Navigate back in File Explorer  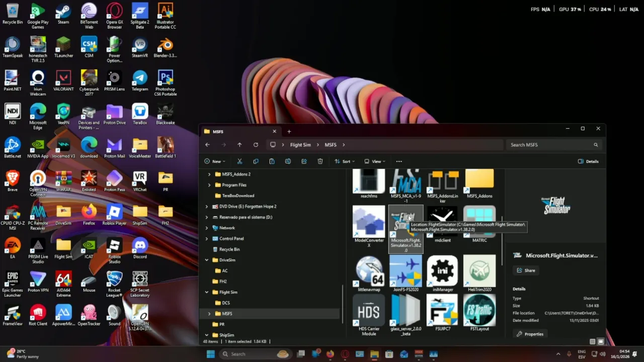coord(207,145)
